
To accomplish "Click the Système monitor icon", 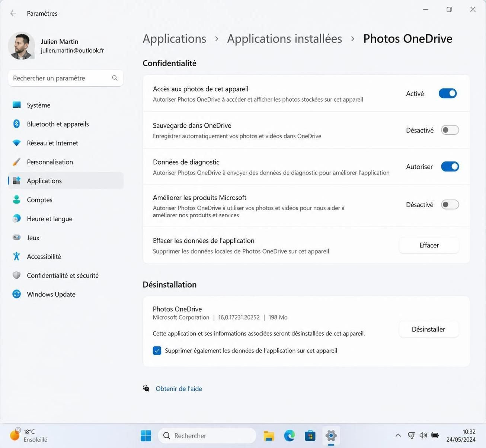I will (17, 105).
